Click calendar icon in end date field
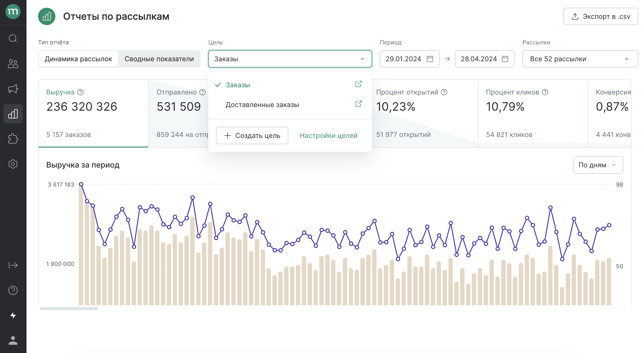The image size is (644, 353). click(505, 59)
